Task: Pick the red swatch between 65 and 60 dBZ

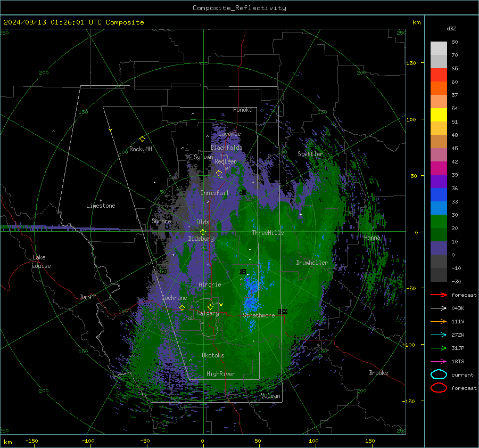Action: click(x=439, y=75)
